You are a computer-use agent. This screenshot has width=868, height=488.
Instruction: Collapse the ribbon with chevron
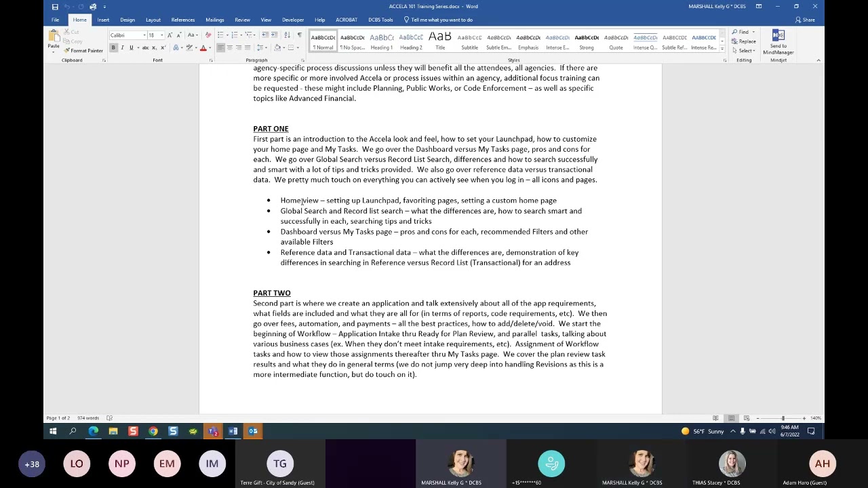pos(818,60)
